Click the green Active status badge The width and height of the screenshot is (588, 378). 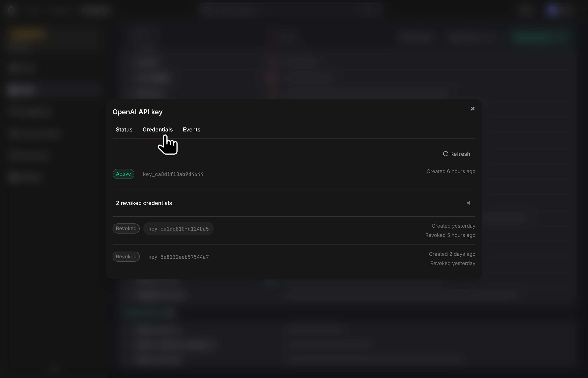click(x=123, y=174)
